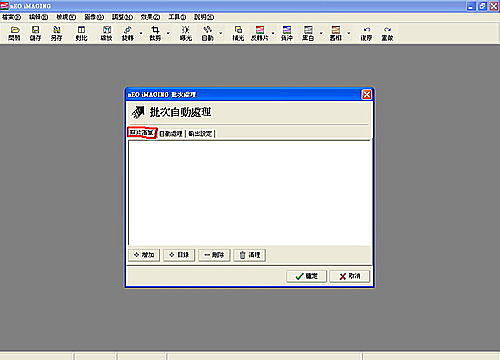500x360 pixels.
Task: Open the Help (說明) menu
Action: coord(204,17)
